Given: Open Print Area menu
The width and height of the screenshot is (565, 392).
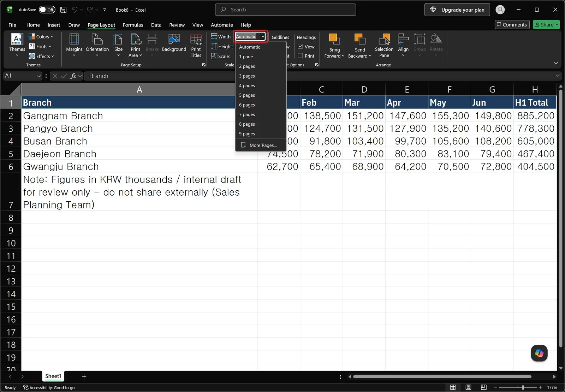Looking at the screenshot, I should 135,45.
